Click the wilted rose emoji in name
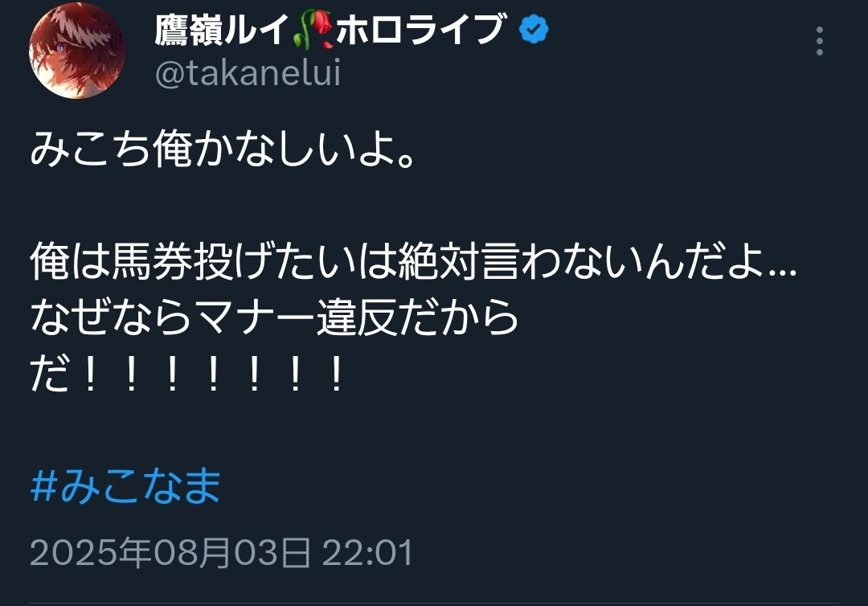 (313, 29)
